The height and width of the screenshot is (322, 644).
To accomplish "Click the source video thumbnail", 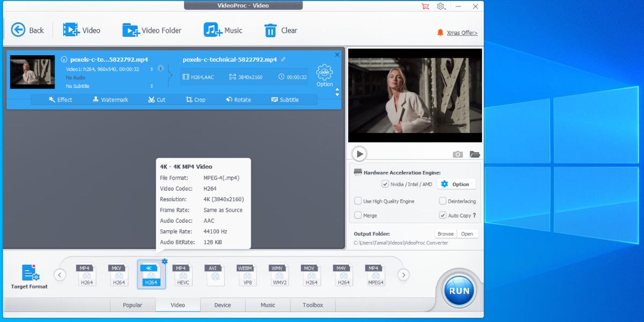I will 32,72.
